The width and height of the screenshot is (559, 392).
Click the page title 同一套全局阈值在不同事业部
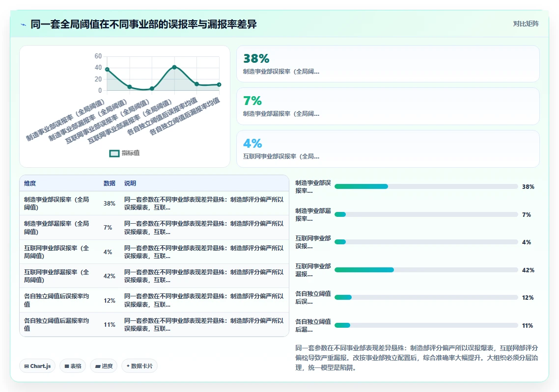click(x=143, y=24)
